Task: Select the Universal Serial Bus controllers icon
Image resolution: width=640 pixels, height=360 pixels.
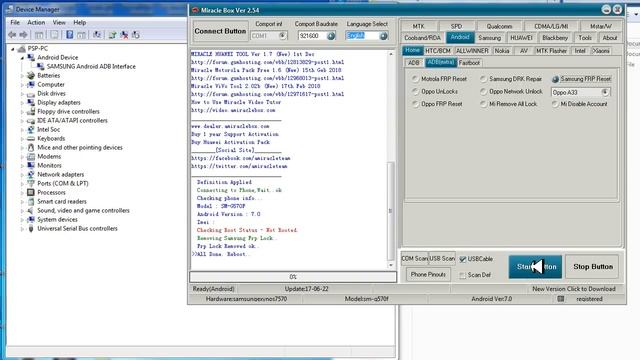Action: tap(31, 229)
